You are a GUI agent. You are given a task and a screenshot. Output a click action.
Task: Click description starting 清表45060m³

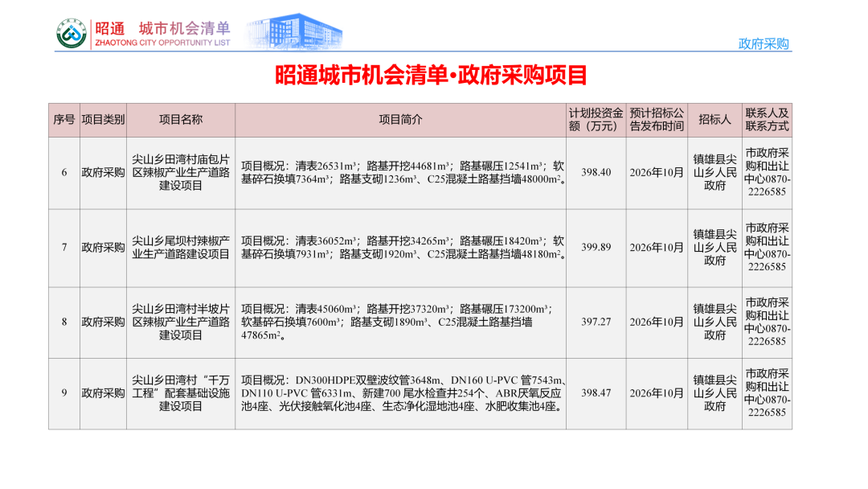tap(398, 323)
